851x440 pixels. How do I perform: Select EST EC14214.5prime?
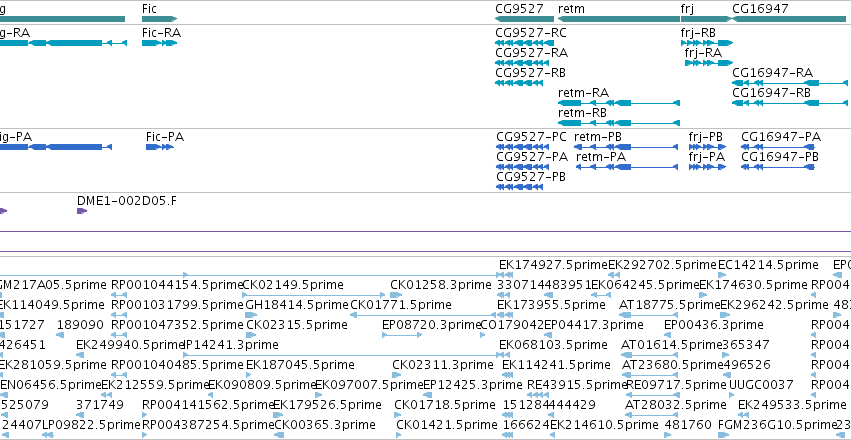768,265
